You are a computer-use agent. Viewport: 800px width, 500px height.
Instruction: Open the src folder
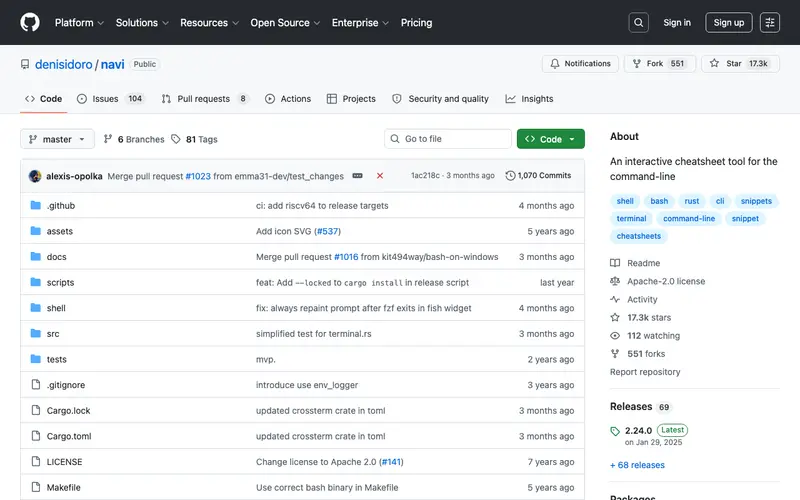[53, 334]
